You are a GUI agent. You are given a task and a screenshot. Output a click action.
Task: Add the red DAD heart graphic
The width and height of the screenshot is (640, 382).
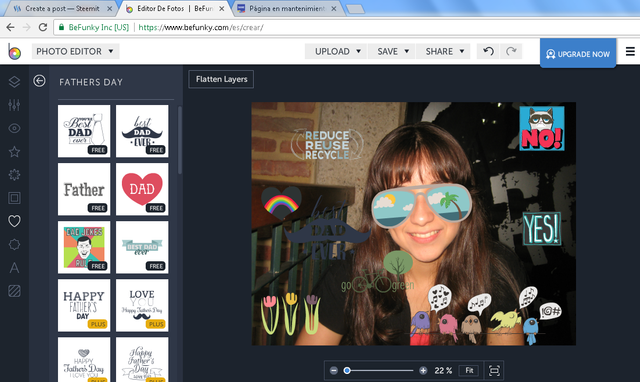click(x=142, y=189)
